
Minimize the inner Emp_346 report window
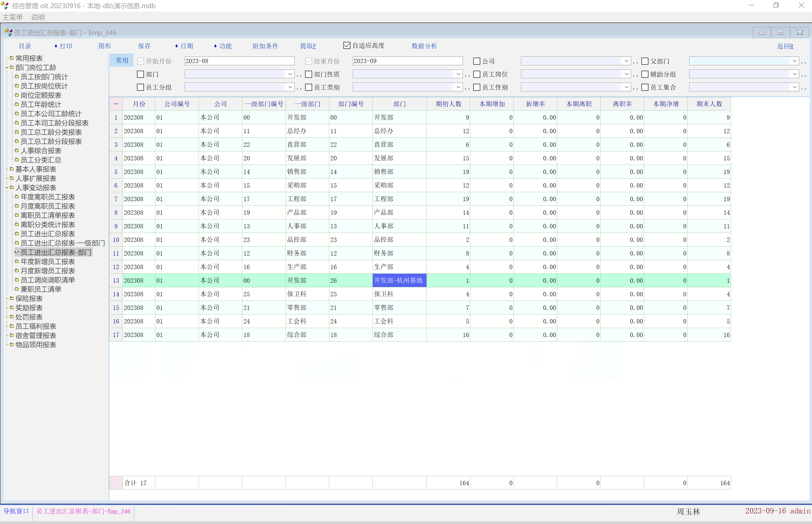[761, 33]
